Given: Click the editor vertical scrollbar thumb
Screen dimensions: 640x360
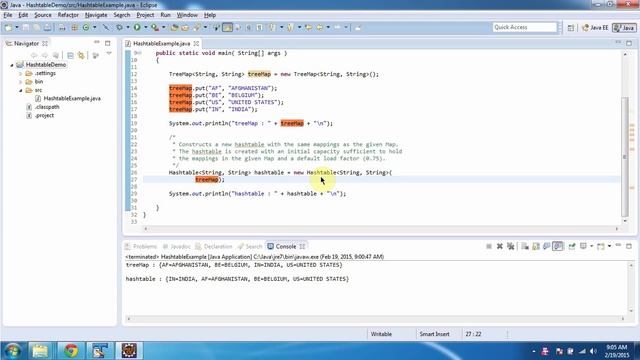Looking at the screenshot, I should (625, 157).
